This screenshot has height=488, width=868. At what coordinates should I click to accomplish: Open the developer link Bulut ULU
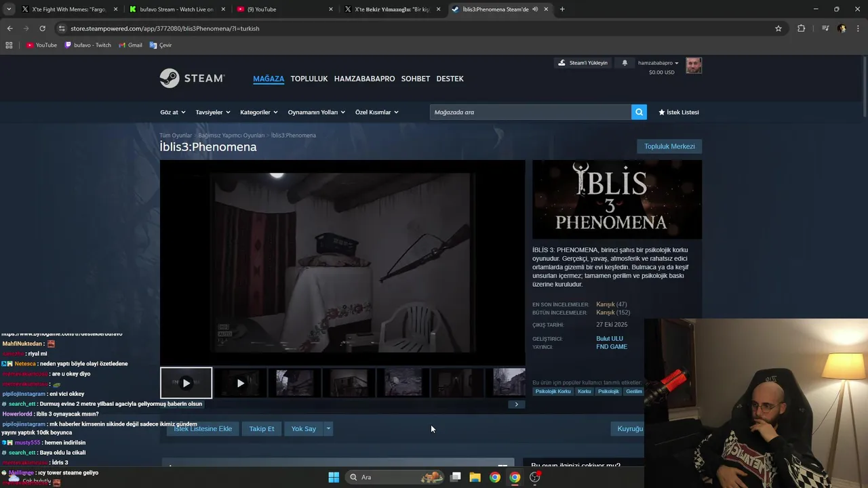click(x=610, y=339)
